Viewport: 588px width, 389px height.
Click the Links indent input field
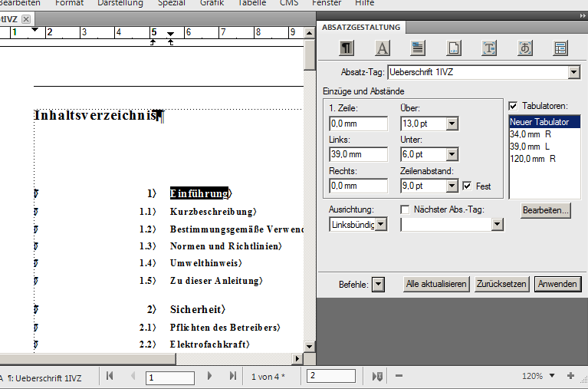pyautogui.click(x=358, y=154)
